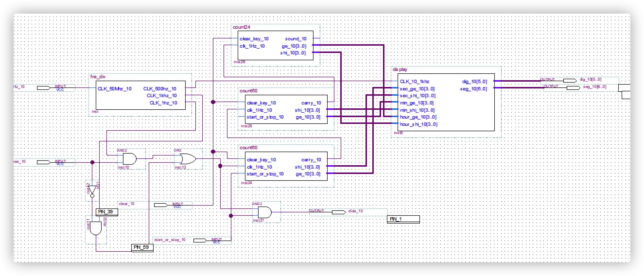Select the OR2 gate labeled inst13
This screenshot has width=644, height=276.
[x=188, y=159]
